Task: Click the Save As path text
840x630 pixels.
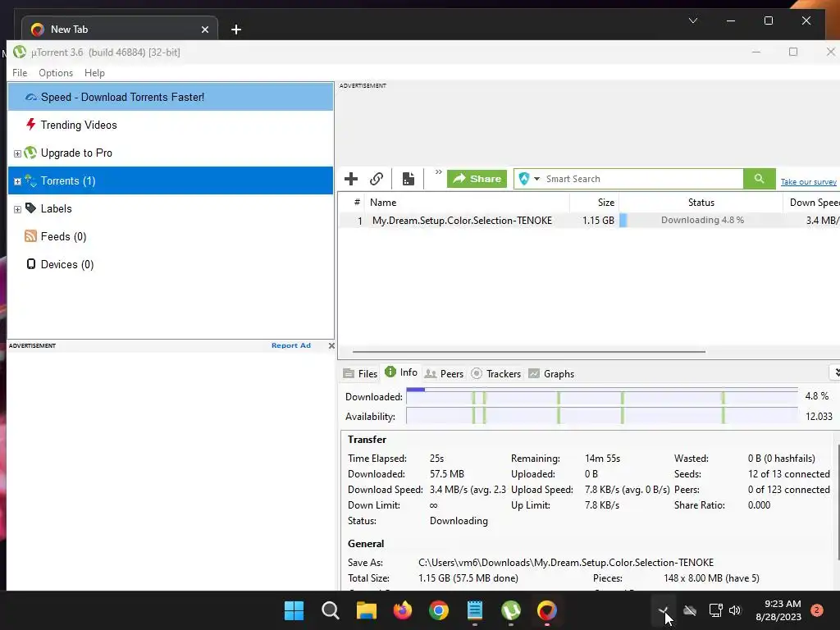Action: (566, 563)
